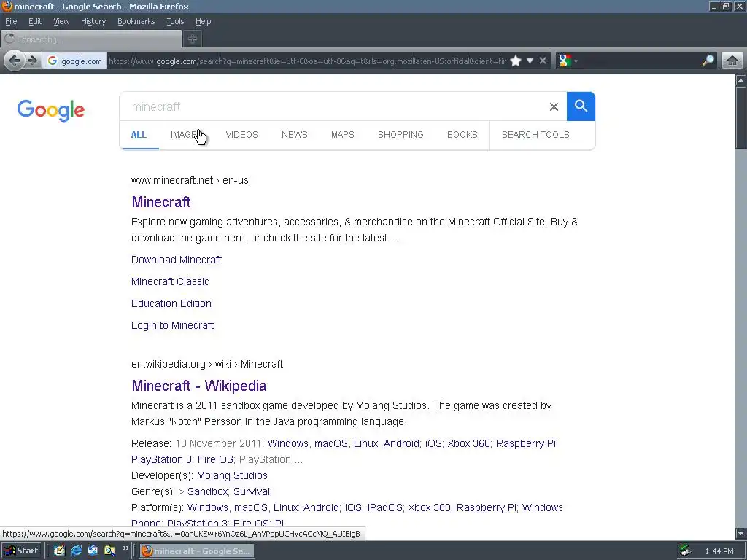Open SEARCH TOOLS options

pos(535,135)
